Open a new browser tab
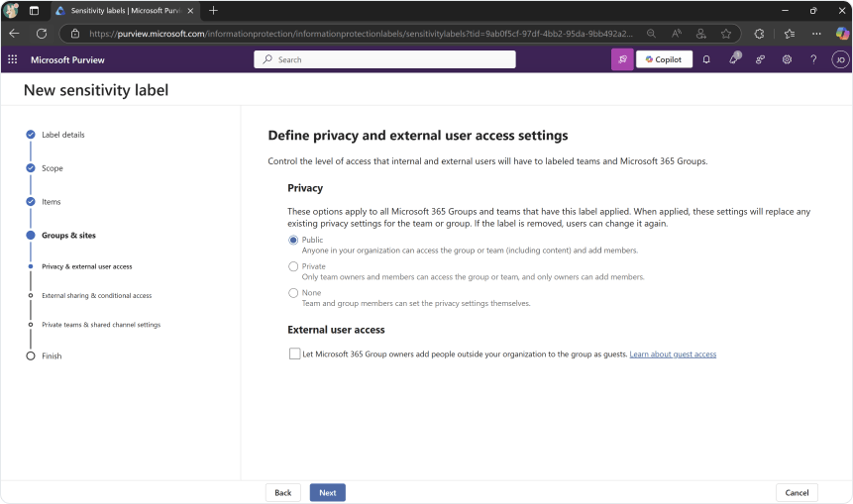 213,10
